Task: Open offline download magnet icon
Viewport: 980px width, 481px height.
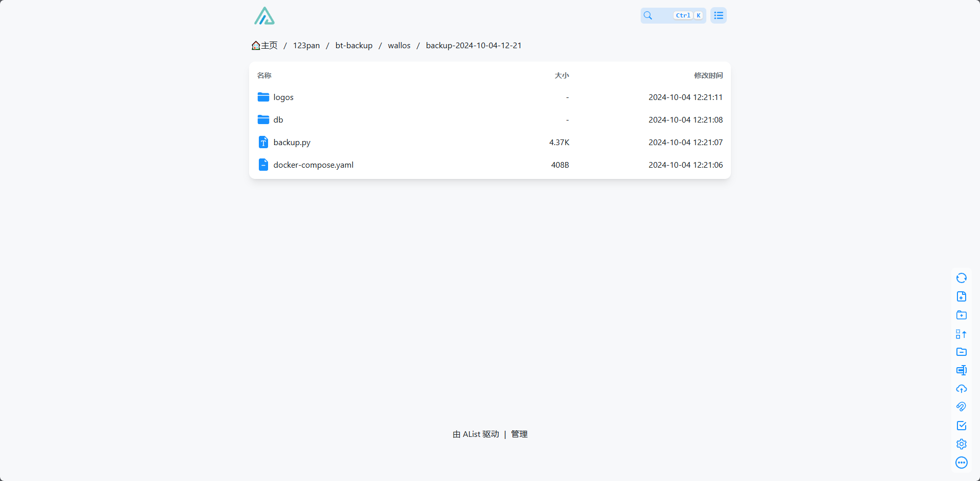Action: (x=961, y=407)
